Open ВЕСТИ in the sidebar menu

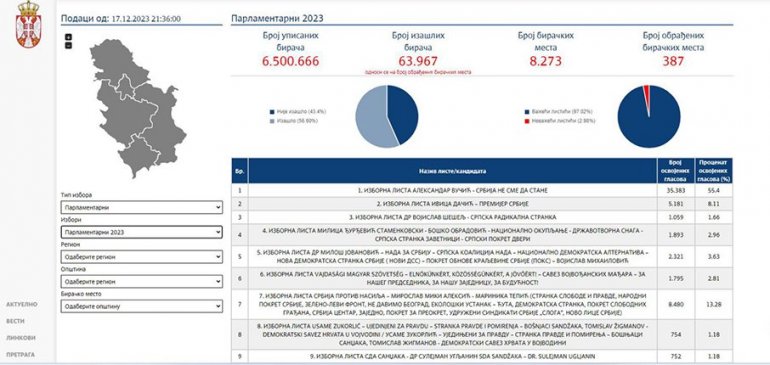(x=16, y=321)
